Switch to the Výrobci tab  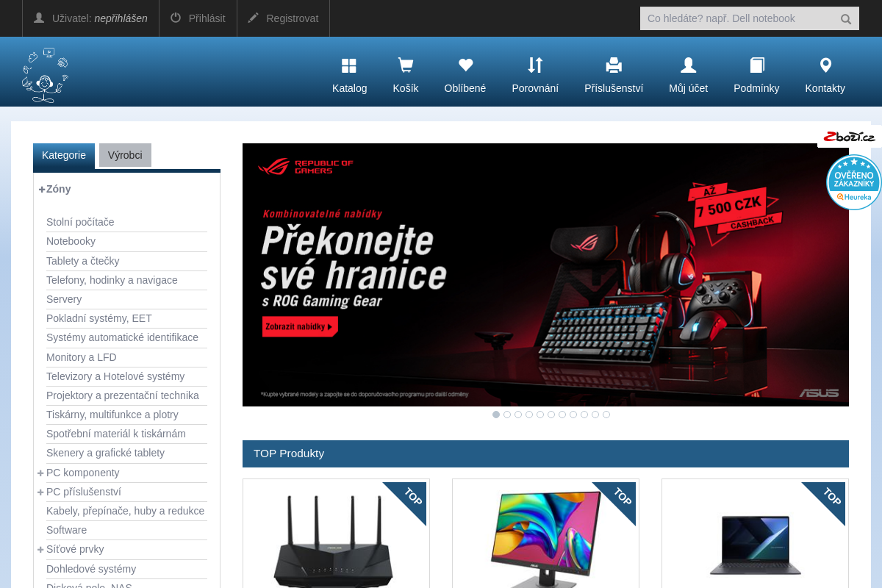click(125, 155)
